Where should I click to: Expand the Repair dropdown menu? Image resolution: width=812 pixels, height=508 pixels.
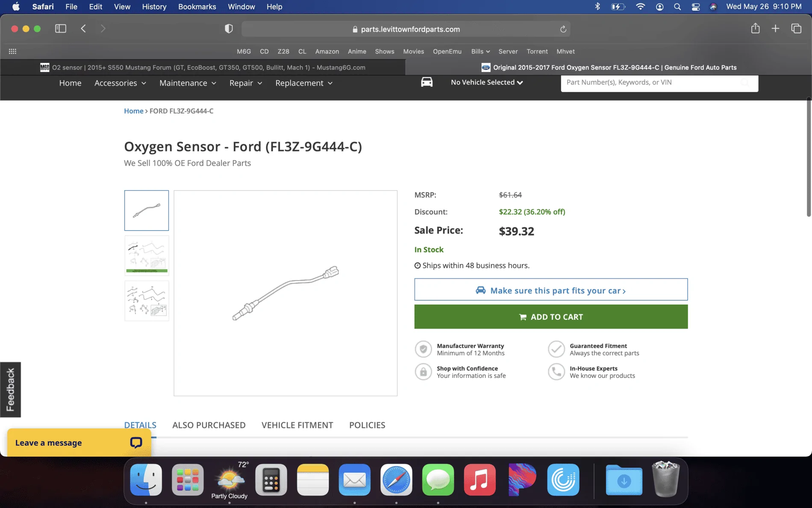(246, 83)
